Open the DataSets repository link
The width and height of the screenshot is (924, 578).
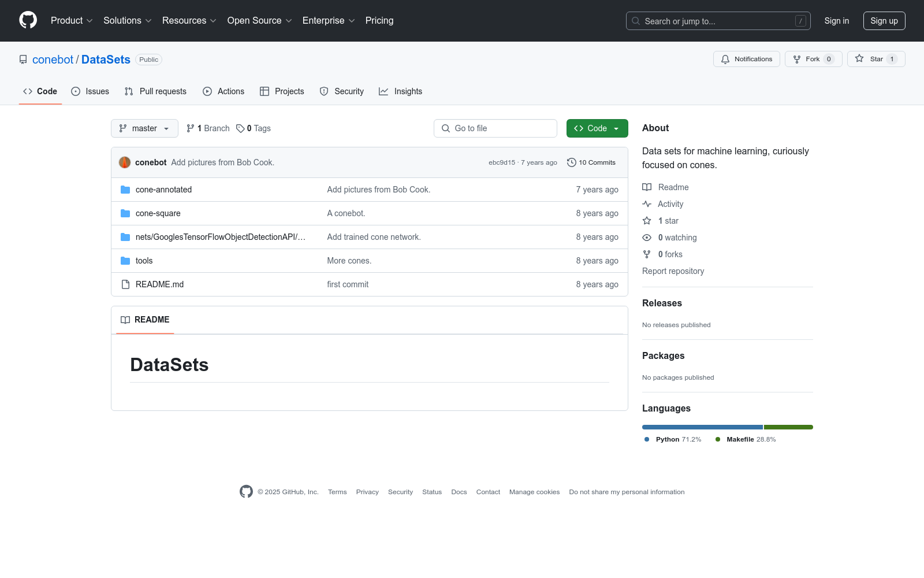(106, 60)
